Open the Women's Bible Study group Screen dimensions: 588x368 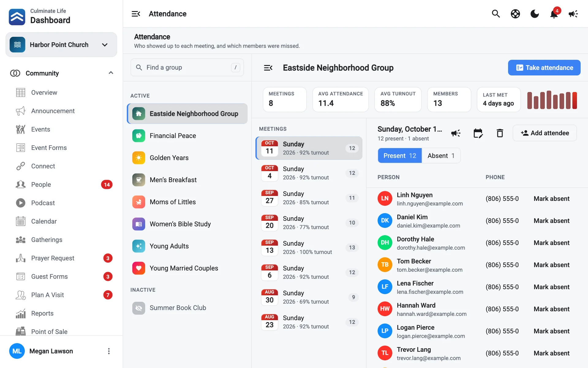(x=187, y=224)
